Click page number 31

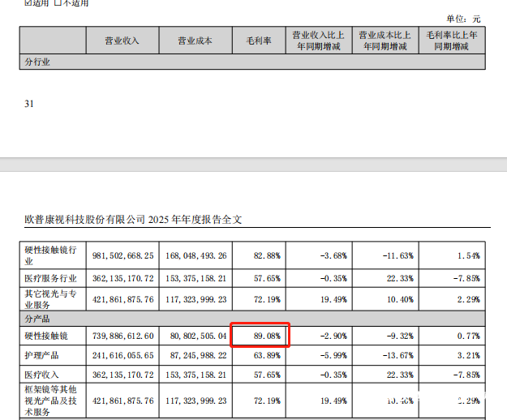tap(30, 104)
